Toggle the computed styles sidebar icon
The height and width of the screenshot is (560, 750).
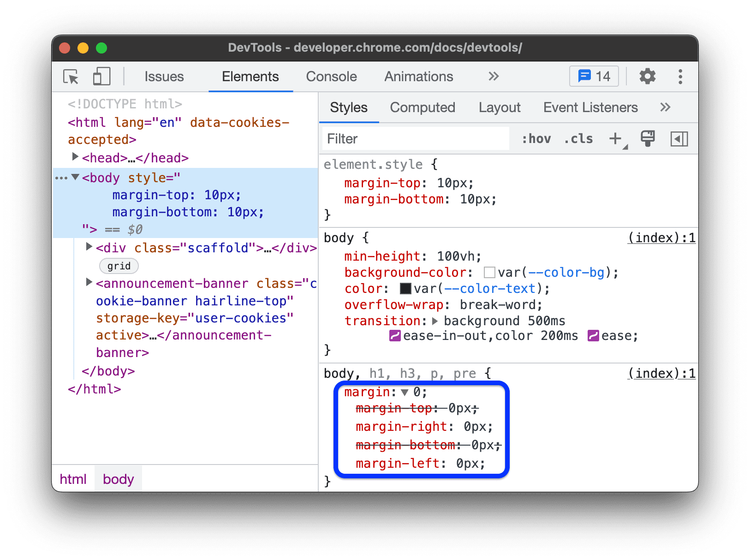pos(679,138)
